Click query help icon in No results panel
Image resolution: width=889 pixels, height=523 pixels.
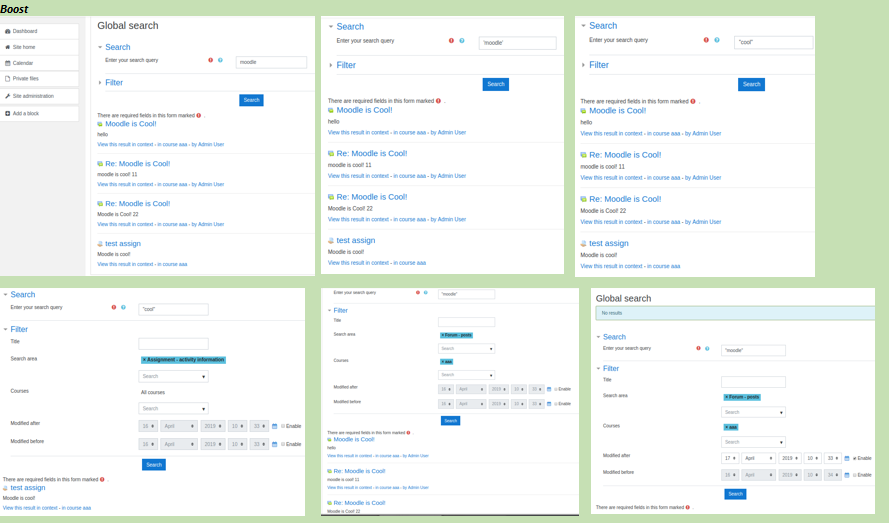[707, 348]
